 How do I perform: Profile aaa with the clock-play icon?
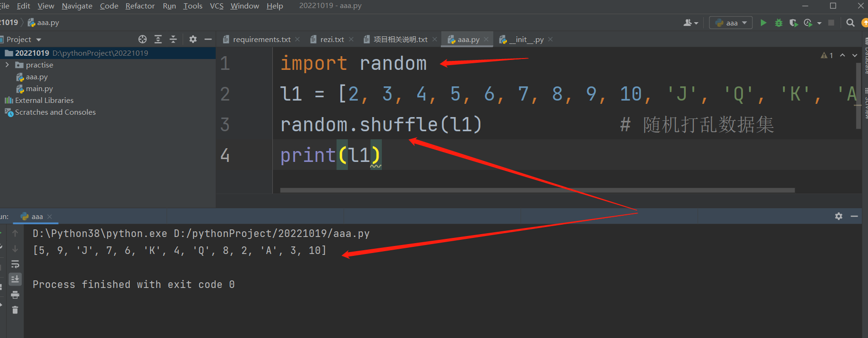pyautogui.click(x=808, y=23)
